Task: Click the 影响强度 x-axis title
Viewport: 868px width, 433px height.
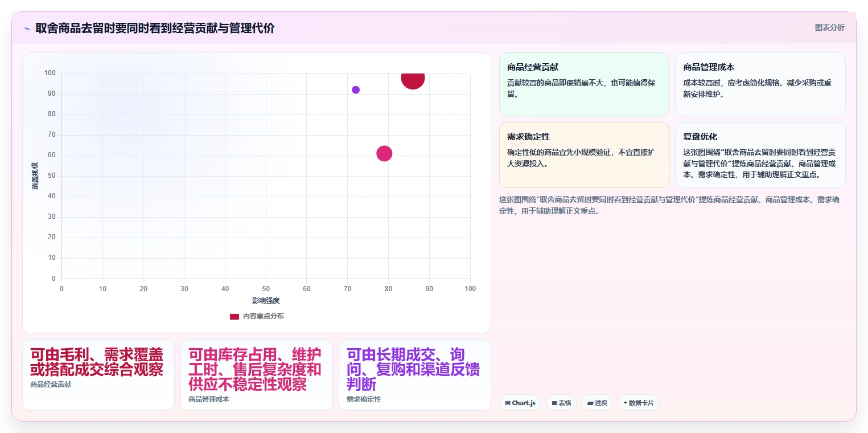Action: (266, 300)
